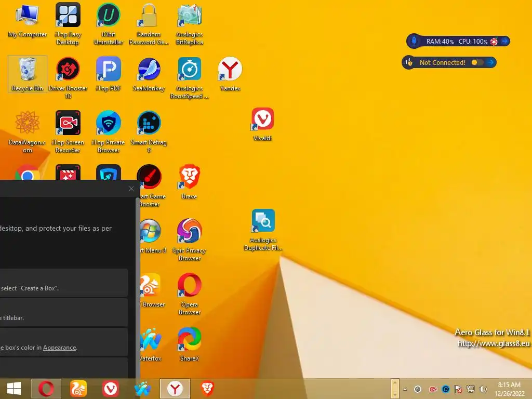Click the gray clock tray icon

pyautogui.click(x=418, y=389)
